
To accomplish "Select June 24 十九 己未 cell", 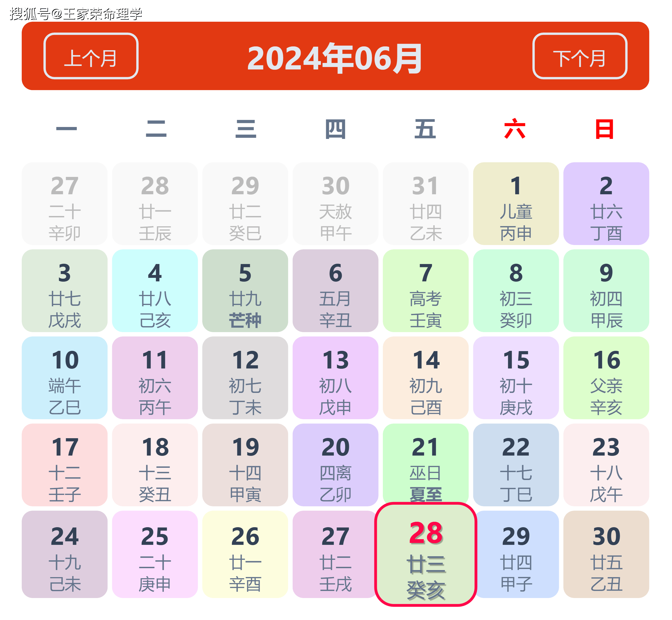I will 64,554.
